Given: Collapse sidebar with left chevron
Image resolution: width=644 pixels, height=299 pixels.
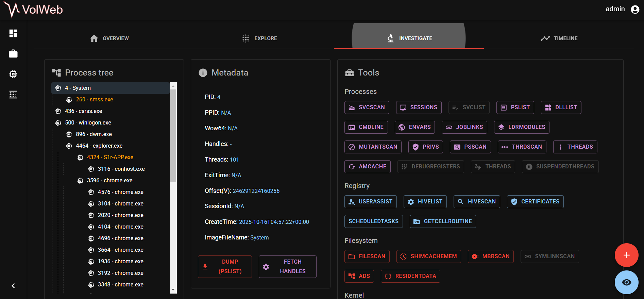Looking at the screenshot, I should 13,286.
